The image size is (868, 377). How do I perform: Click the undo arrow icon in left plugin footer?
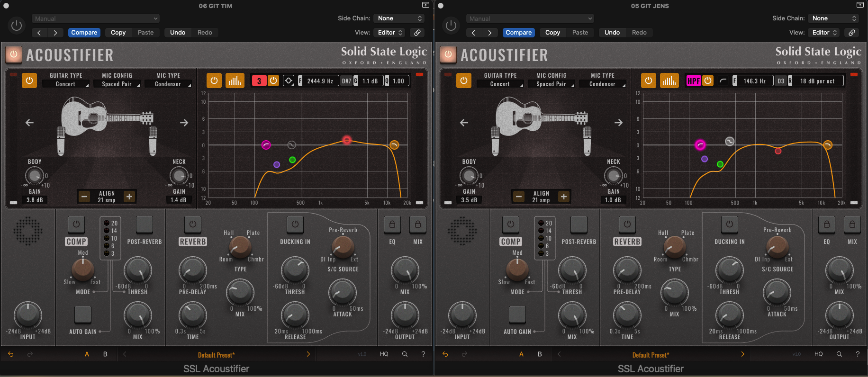pos(11,354)
